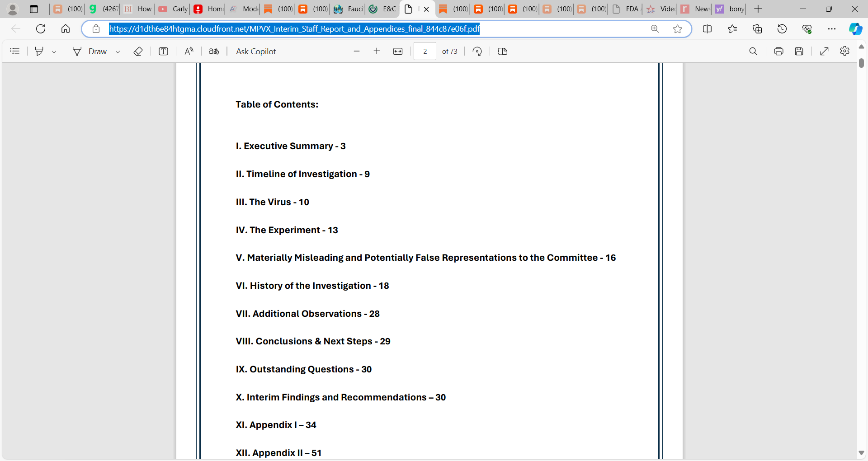Click scroll up arrow on scrollbar

861,47
